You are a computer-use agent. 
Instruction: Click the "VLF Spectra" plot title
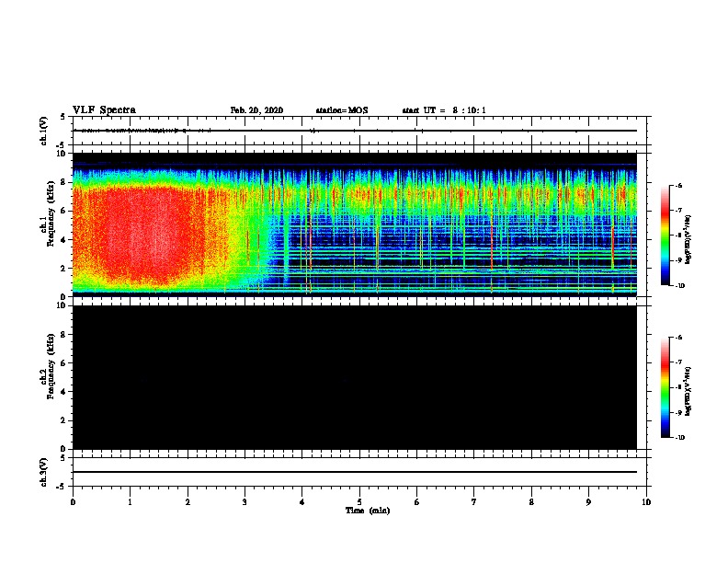pos(104,110)
